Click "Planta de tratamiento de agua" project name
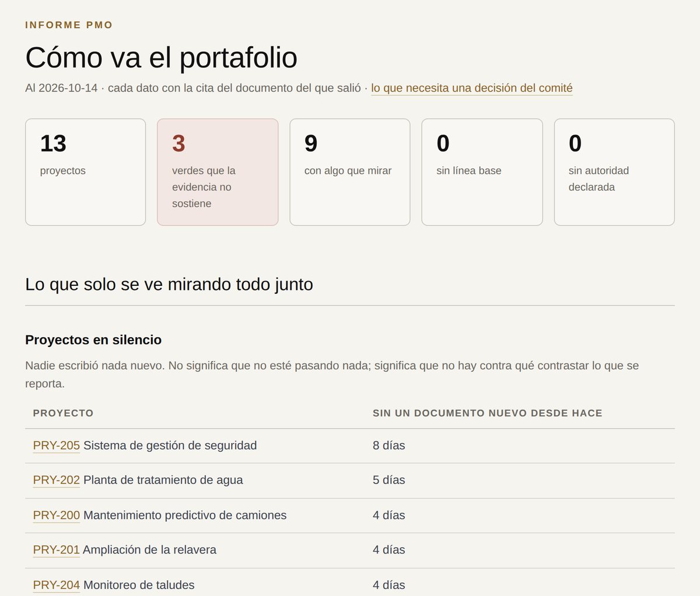 pos(163,480)
